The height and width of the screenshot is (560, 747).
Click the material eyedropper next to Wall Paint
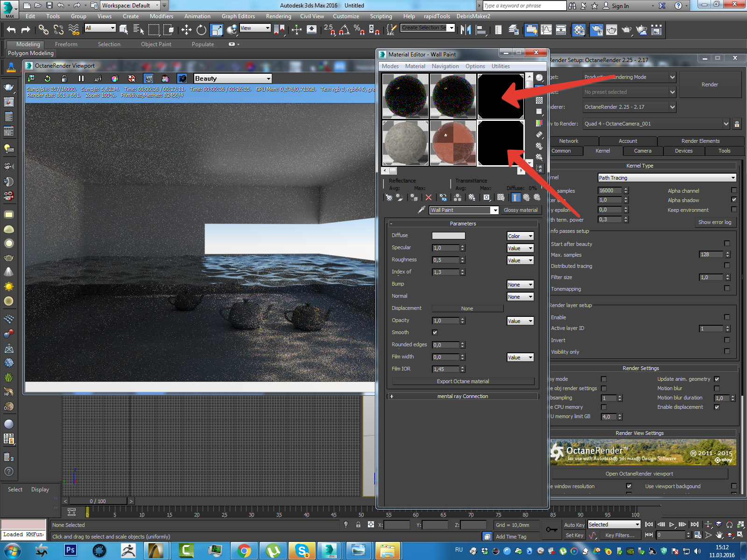421,210
